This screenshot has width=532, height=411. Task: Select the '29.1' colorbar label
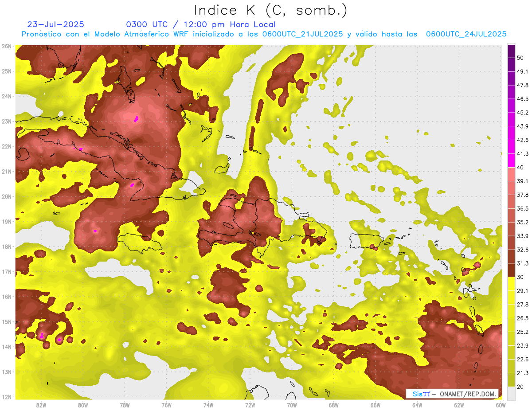523,290
